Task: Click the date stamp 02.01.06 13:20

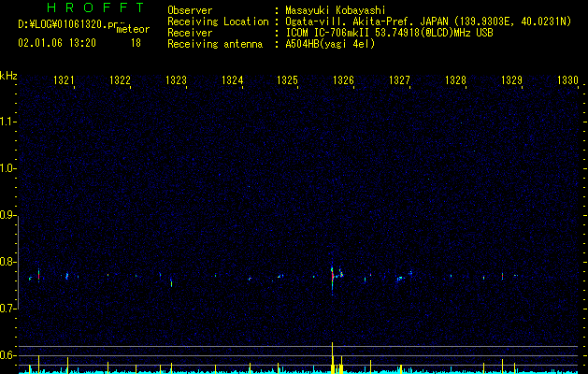Action: 57,43
